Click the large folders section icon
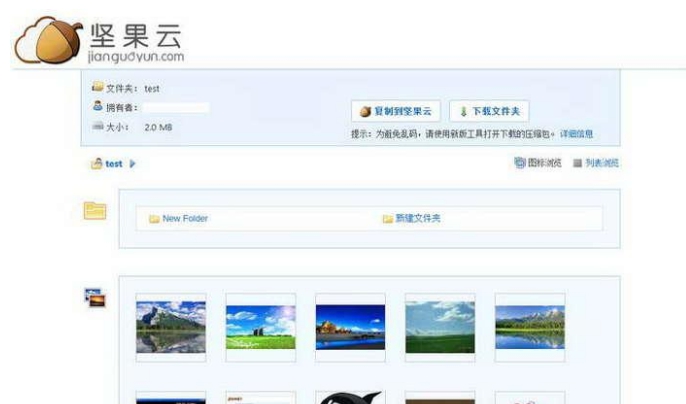Image resolution: width=686 pixels, height=404 pixels. [95, 211]
